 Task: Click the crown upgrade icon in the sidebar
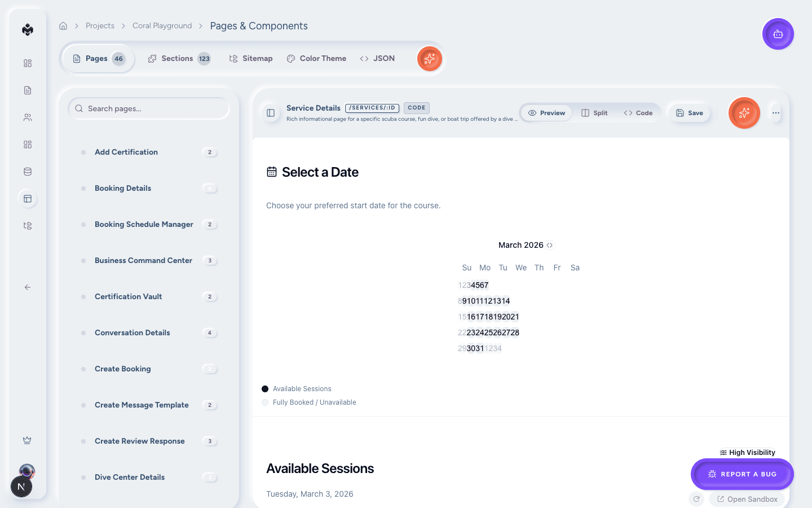[27, 440]
